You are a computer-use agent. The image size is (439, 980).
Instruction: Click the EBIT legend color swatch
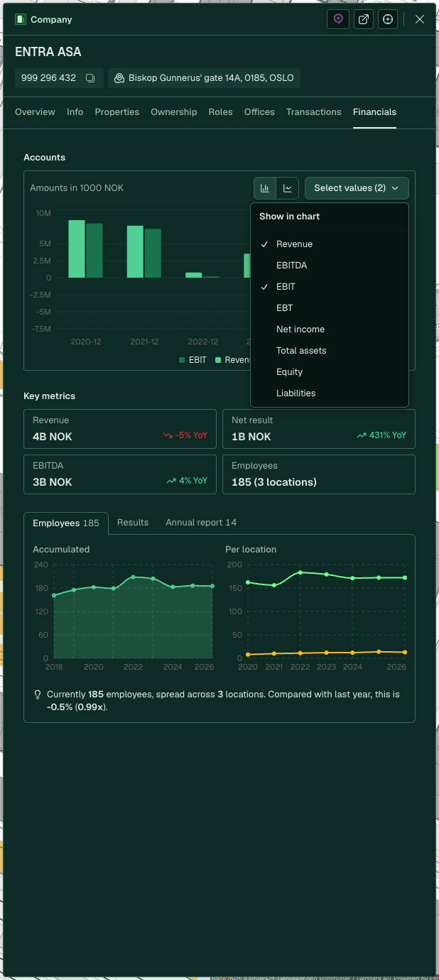183,360
